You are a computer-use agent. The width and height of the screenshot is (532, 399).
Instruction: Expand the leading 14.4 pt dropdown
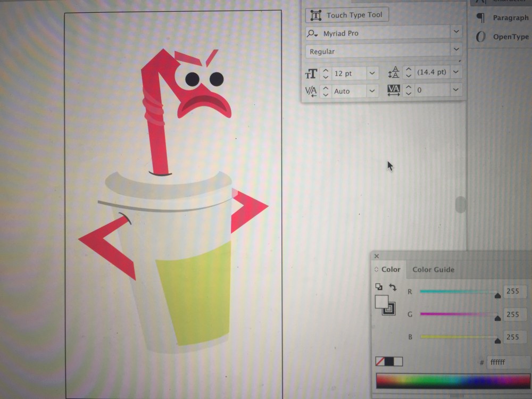pos(456,72)
